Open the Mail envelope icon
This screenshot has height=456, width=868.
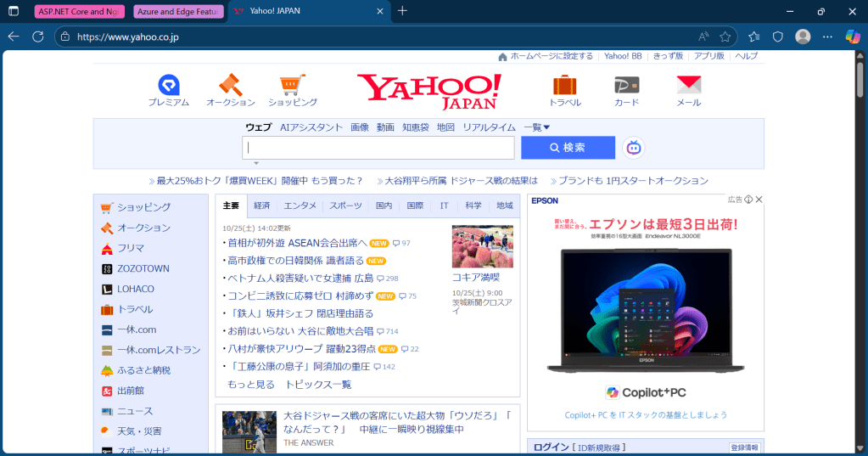pos(688,85)
